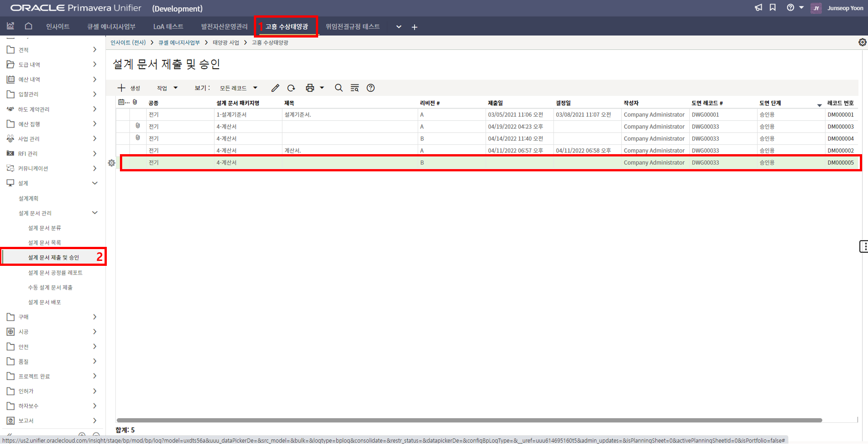The width and height of the screenshot is (868, 444).
Task: Click the bookmark icon in header
Action: 773,8
